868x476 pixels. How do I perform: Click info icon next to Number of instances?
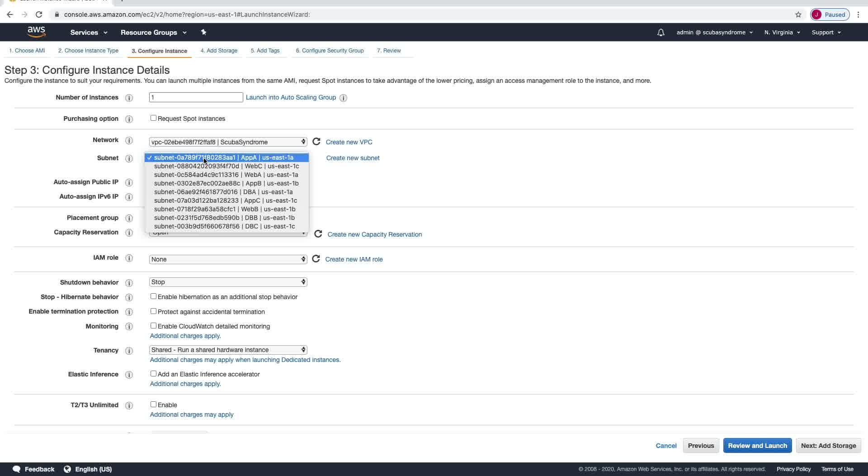click(129, 98)
